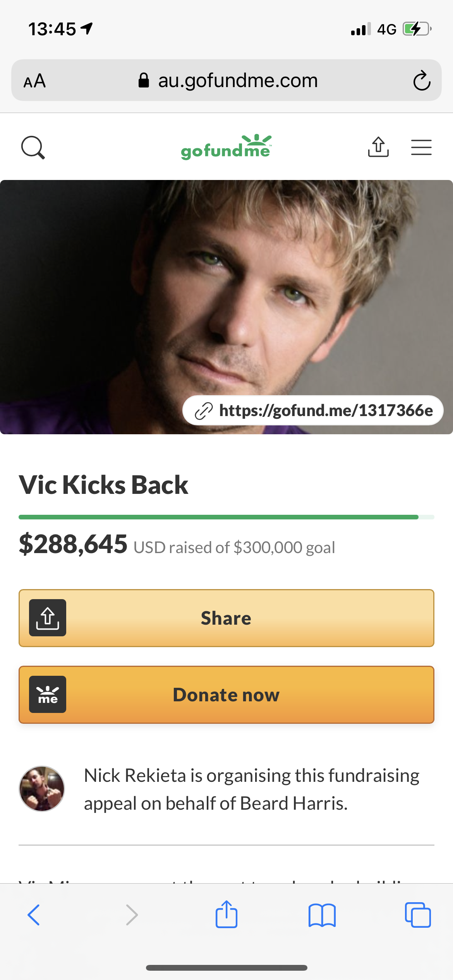Go to the gofundme home logo

[x=226, y=147]
